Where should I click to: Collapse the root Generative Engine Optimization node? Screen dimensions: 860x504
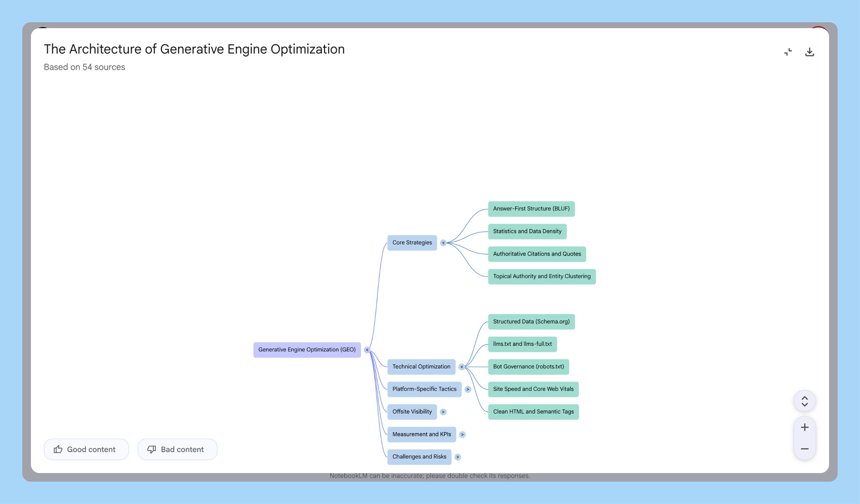click(x=367, y=350)
